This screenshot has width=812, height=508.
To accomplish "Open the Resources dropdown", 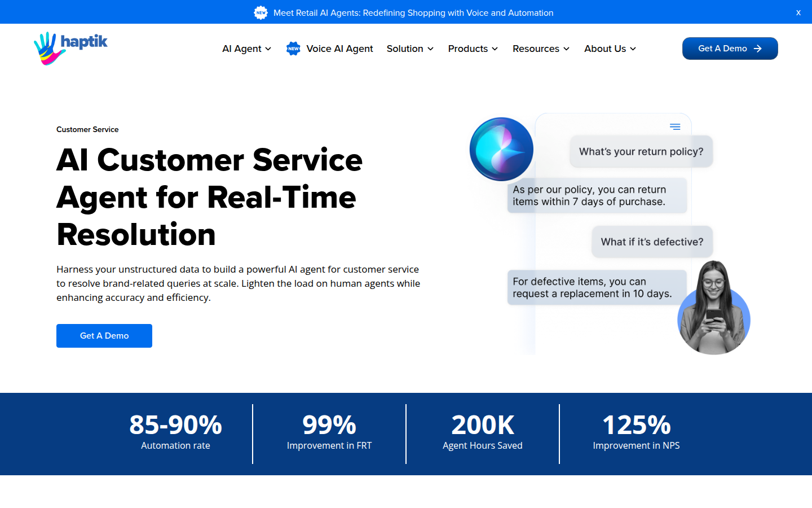I will (541, 49).
